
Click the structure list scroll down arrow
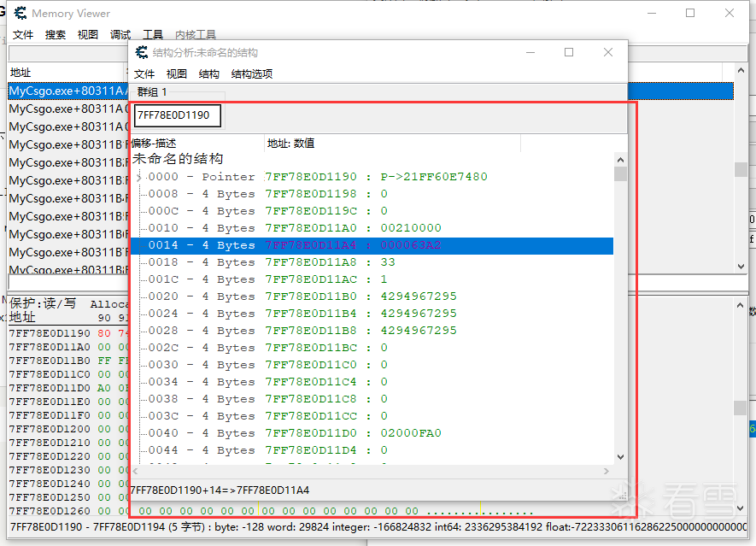[x=620, y=457]
